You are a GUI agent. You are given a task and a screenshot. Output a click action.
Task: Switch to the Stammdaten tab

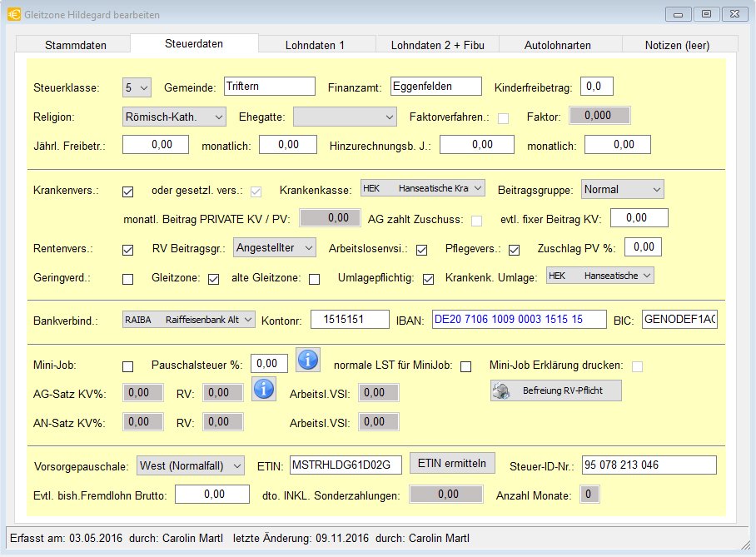pos(75,45)
